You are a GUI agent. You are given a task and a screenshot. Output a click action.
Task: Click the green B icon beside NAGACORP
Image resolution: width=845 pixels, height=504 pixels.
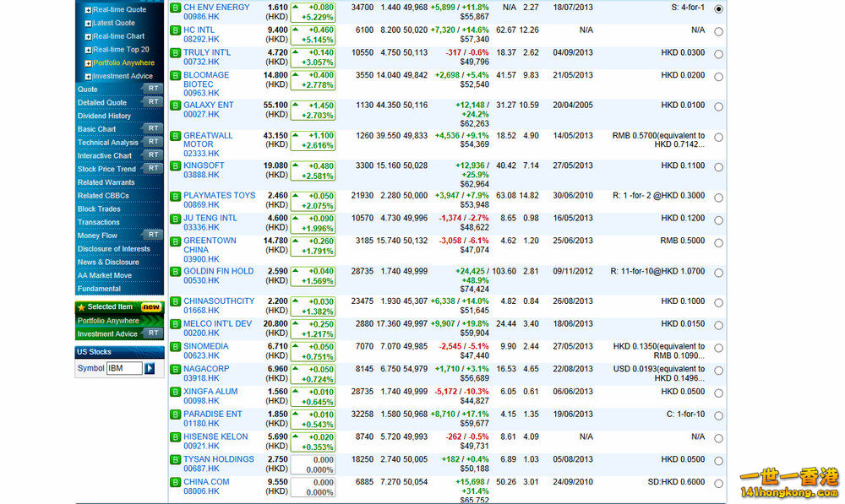(175, 370)
